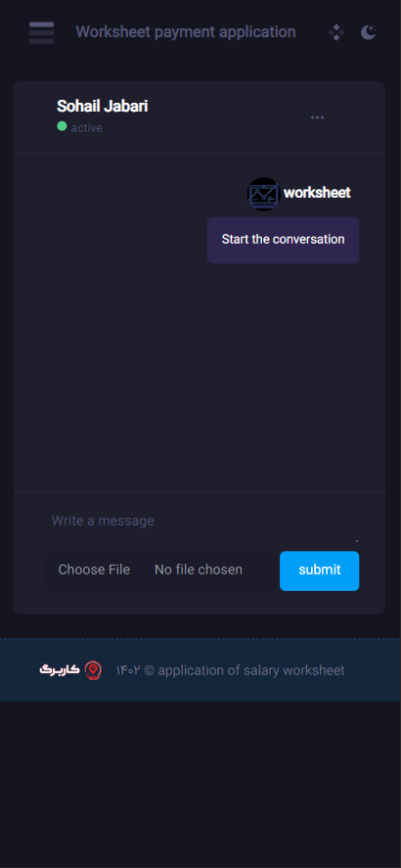Send the message with the submit button
The image size is (401, 868).
(319, 571)
